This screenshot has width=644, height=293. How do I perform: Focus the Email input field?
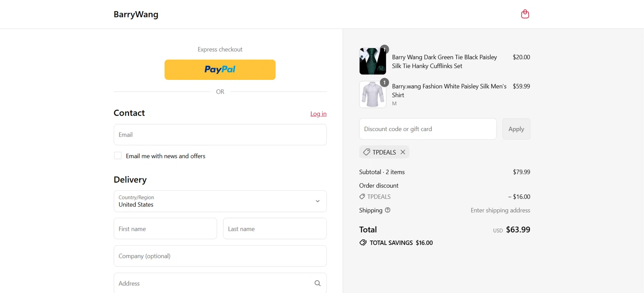tap(220, 134)
